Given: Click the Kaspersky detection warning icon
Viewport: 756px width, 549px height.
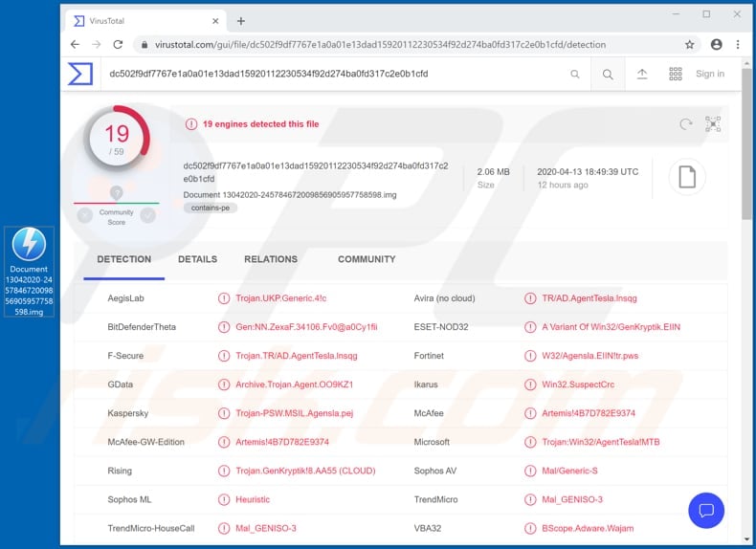Looking at the screenshot, I should (224, 413).
